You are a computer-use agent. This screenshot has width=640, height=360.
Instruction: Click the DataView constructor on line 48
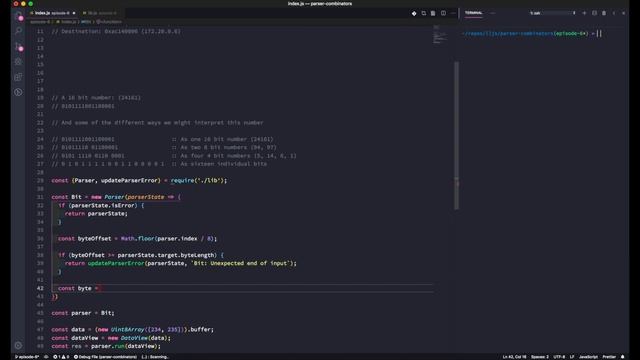134,338
